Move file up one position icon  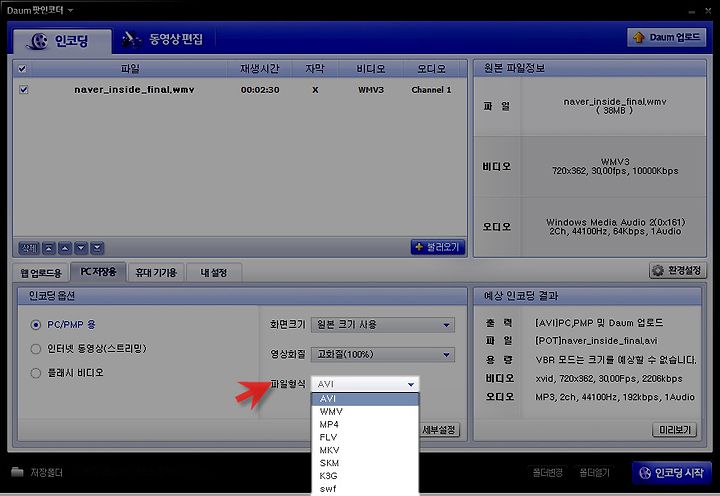pyautogui.click(x=65, y=248)
